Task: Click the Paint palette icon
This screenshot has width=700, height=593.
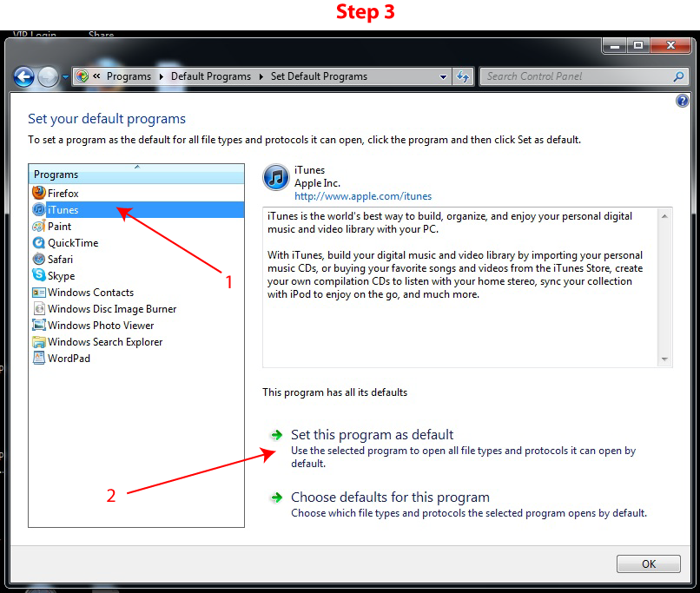Action: coord(39,227)
